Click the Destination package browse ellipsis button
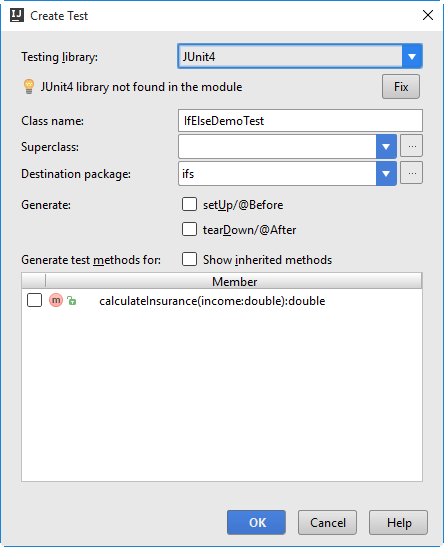This screenshot has height=547, width=444. [412, 173]
